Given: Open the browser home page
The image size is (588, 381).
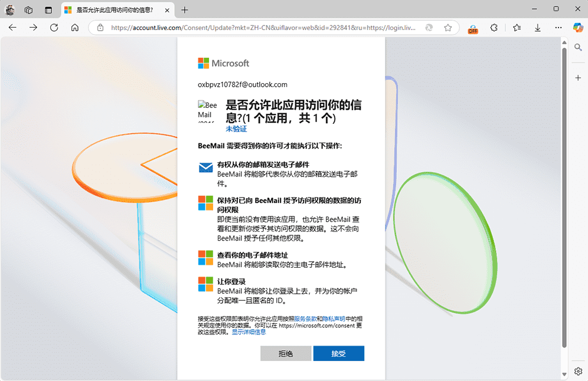Looking at the screenshot, I should click(x=75, y=27).
